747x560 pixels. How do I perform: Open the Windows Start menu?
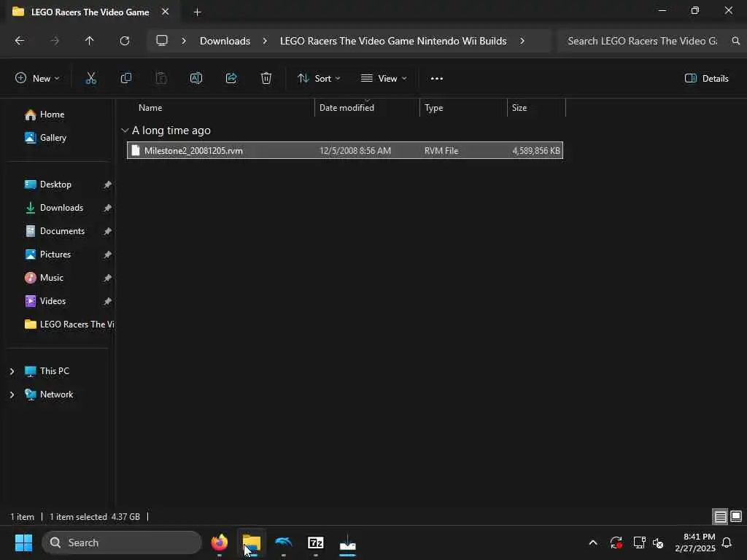click(24, 542)
